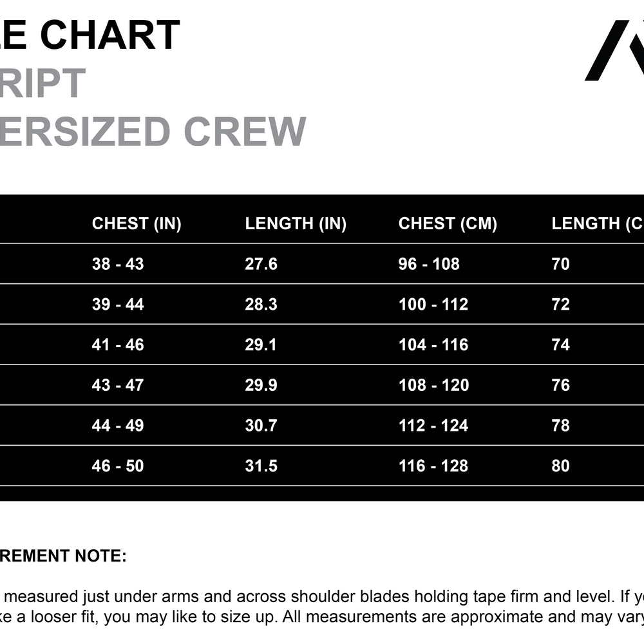Click the 38 - 43 chest cell
This screenshot has width=644, height=644.
(118, 264)
